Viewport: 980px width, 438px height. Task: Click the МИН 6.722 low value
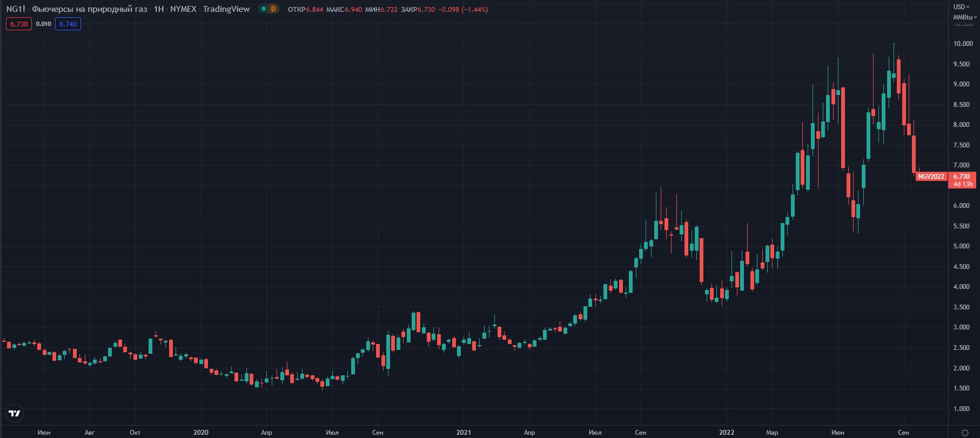[x=381, y=9]
